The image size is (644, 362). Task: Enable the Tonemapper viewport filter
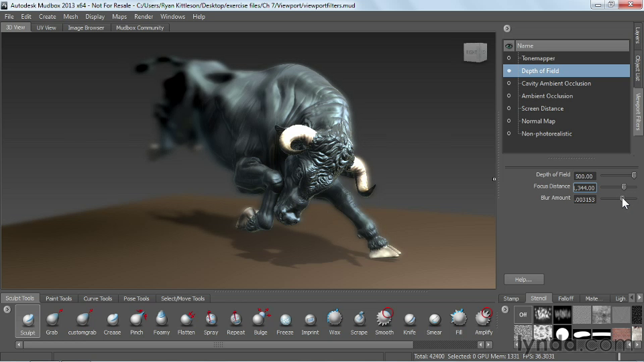coord(509,58)
